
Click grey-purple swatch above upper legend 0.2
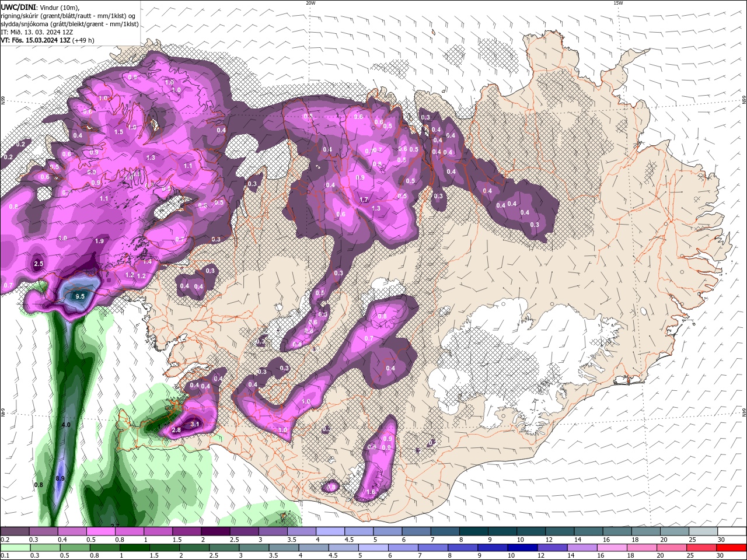pos(15,531)
